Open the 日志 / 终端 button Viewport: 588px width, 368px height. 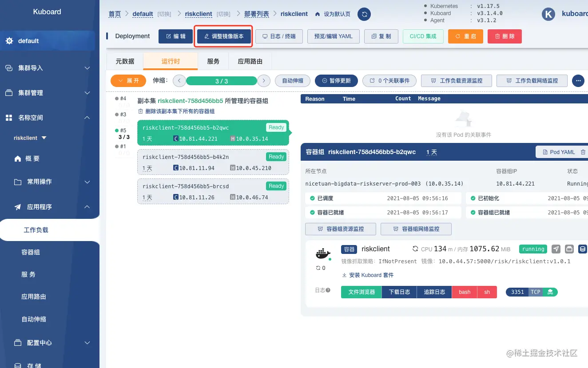pyautogui.click(x=279, y=36)
